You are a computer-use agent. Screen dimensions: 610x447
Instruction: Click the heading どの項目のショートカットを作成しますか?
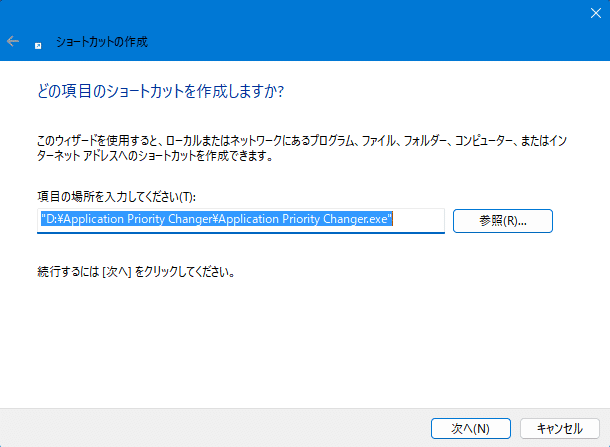[x=161, y=91]
